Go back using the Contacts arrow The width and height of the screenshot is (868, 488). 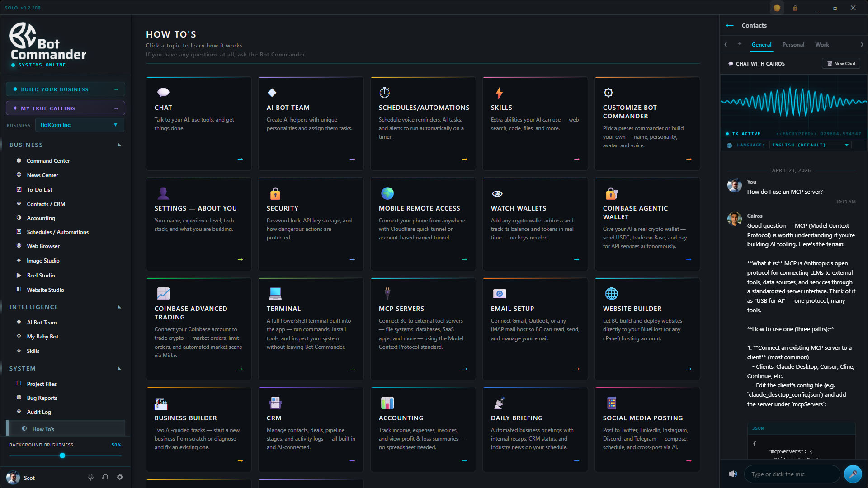[729, 25]
